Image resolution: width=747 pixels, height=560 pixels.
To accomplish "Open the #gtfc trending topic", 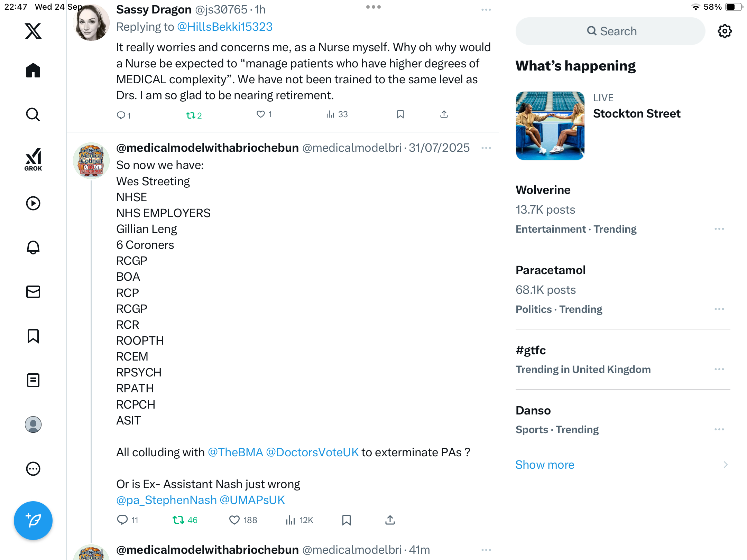I will click(x=531, y=351).
